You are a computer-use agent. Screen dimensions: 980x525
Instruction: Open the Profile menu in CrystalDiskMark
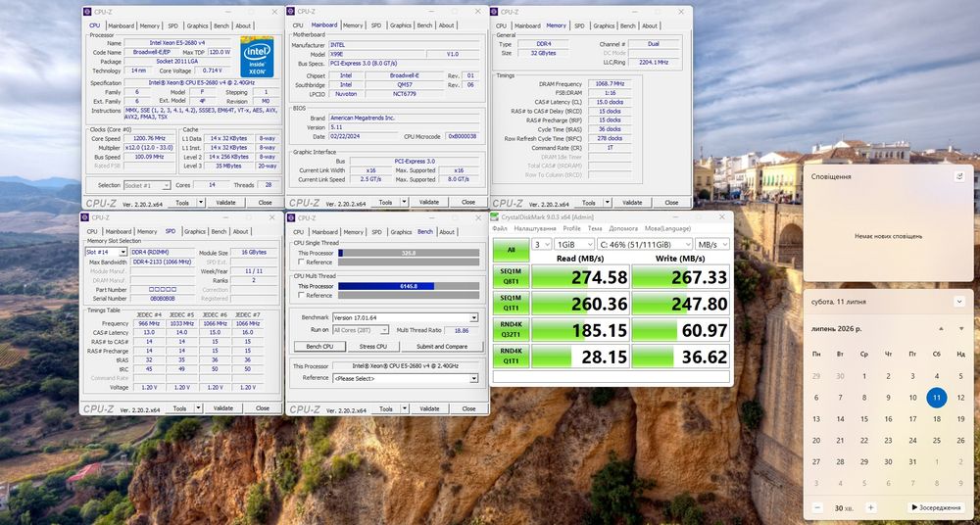572,229
